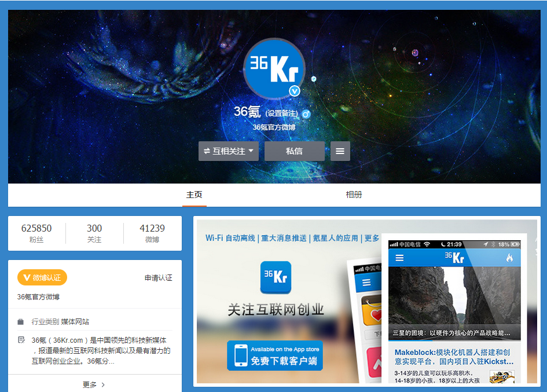The height and width of the screenshot is (392, 547).
Task: Click 氪星人的应用 in the banner
Action: 336,238
